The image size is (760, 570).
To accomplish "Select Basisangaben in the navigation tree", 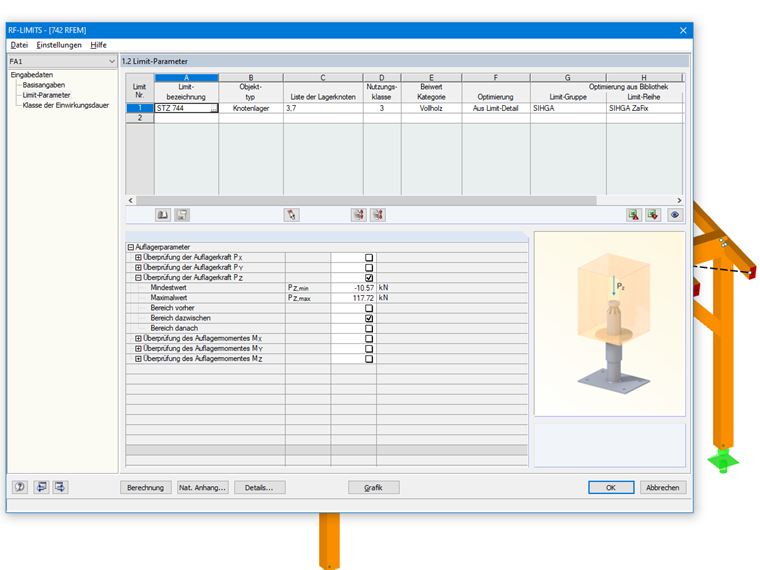I will [x=44, y=85].
